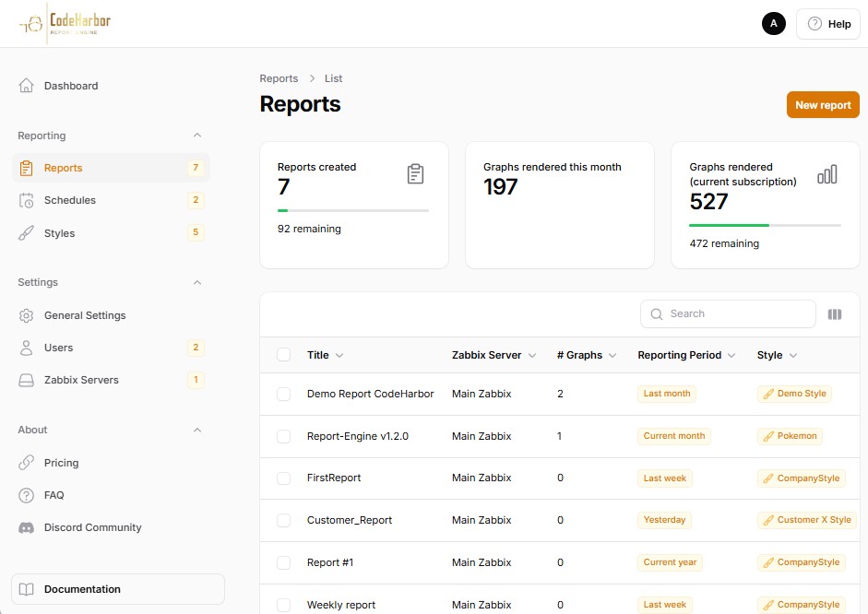Click the Reports count badge 7

pyautogui.click(x=196, y=168)
